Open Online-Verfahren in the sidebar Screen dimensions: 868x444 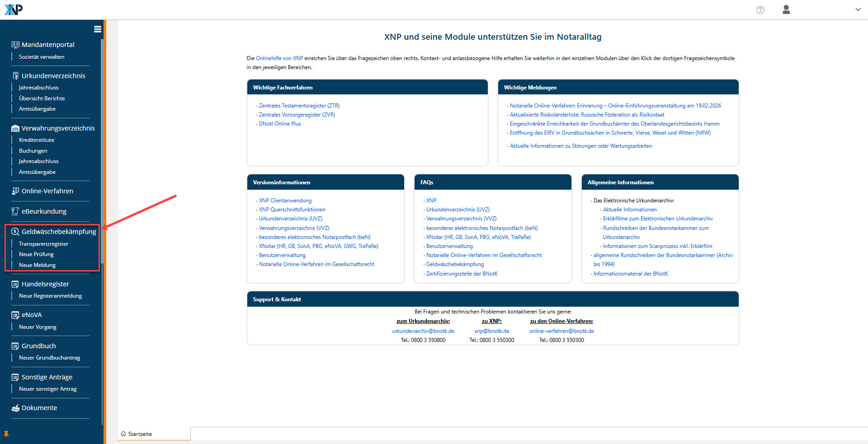[x=47, y=191]
